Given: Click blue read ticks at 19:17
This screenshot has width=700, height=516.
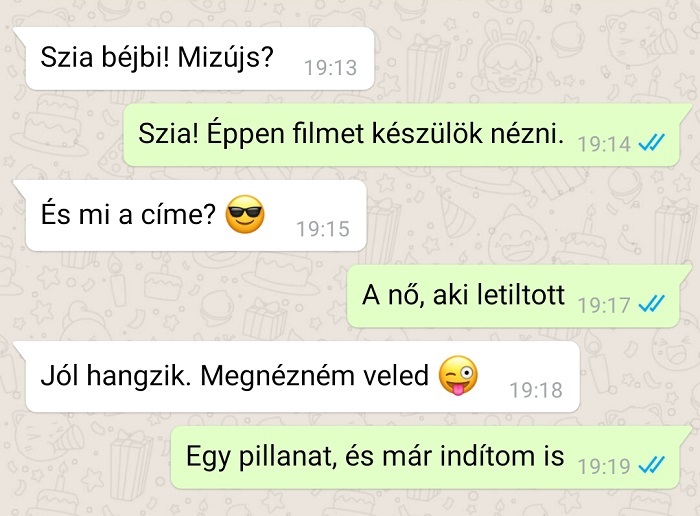Looking at the screenshot, I should tap(652, 304).
